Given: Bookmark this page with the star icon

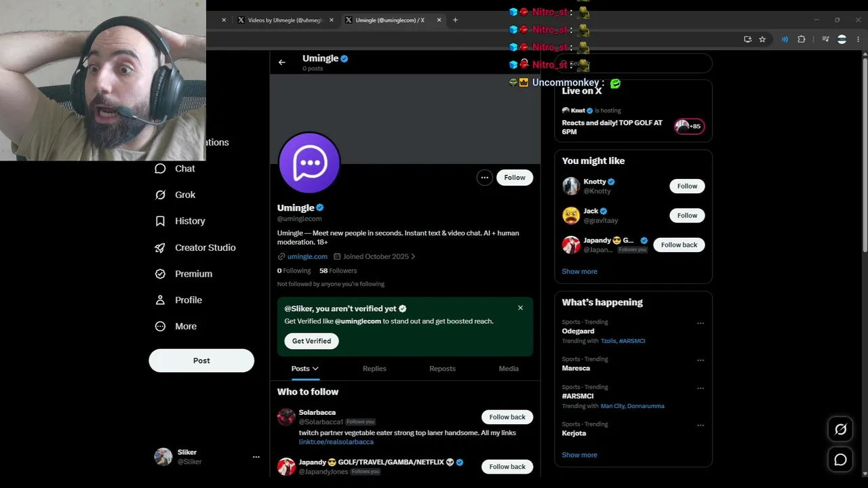Looking at the screenshot, I should pyautogui.click(x=762, y=39).
